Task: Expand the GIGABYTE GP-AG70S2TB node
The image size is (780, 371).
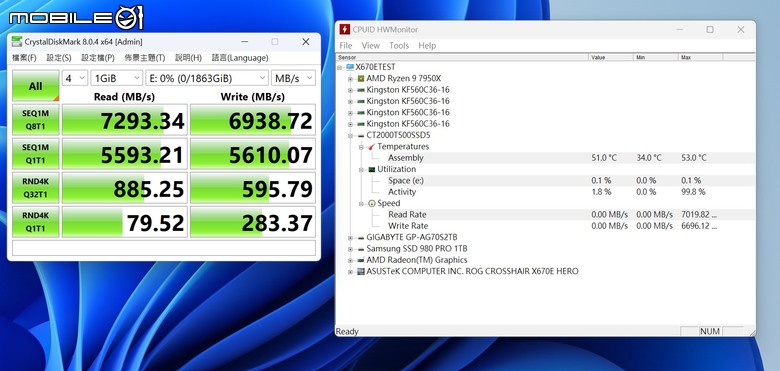Action: (350, 238)
